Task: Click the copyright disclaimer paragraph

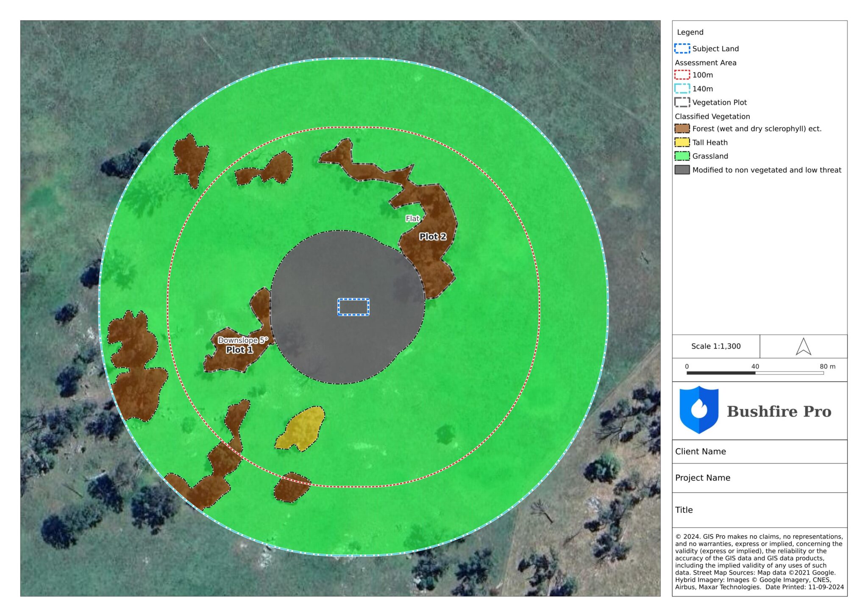Action: coord(759,562)
